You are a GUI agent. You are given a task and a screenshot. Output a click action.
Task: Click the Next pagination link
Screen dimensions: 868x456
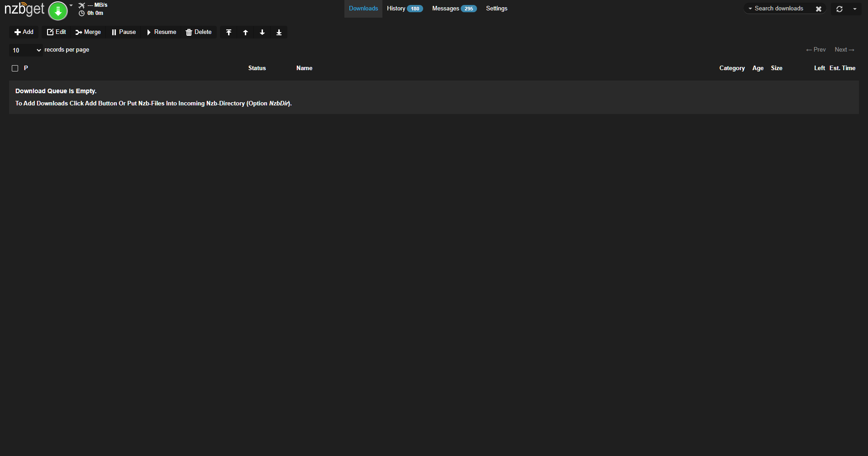[x=844, y=50]
